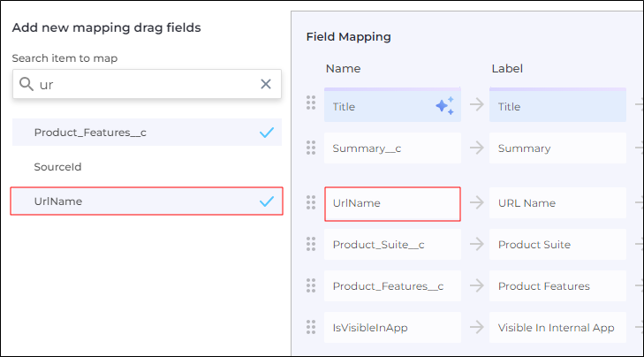Click the sparkle AI icon on Title field
The image size is (644, 357).
[x=445, y=106]
